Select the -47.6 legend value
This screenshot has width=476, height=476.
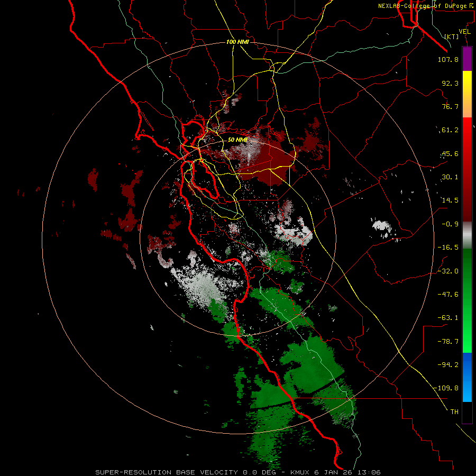(x=448, y=295)
